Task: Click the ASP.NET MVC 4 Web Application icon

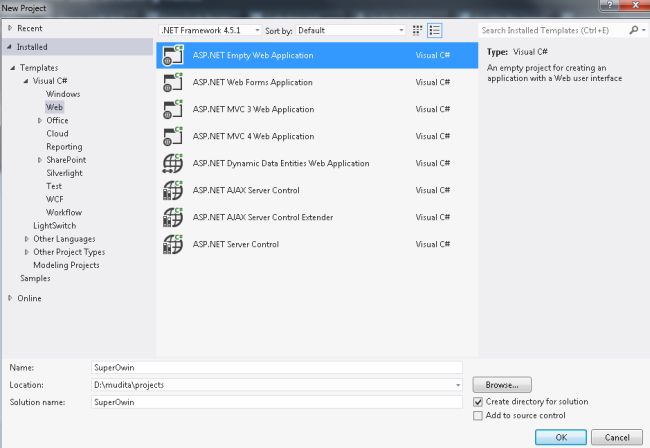Action: coord(173,136)
